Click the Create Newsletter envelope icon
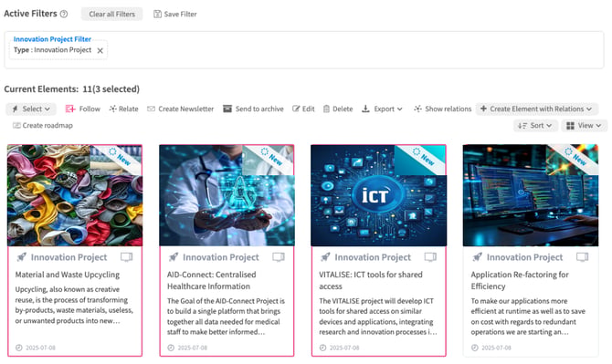This screenshot has height=364, width=612. click(x=151, y=109)
